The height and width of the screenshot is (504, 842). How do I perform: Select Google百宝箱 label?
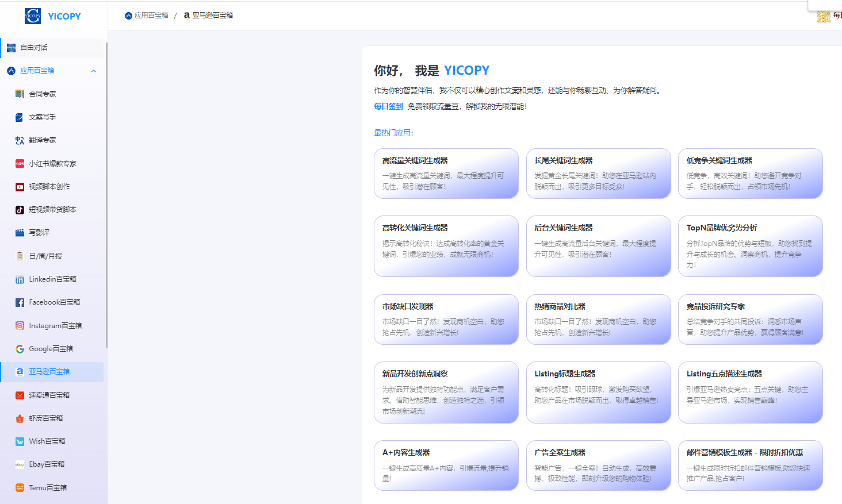click(51, 349)
